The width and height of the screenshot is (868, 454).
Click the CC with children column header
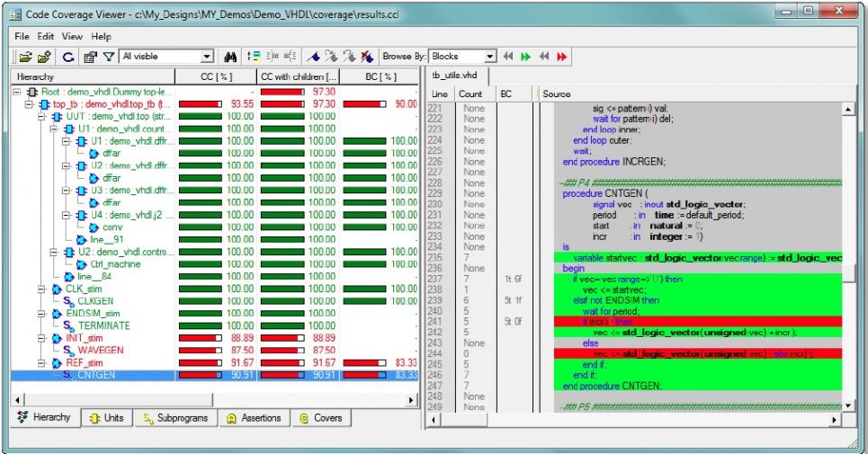tap(298, 76)
